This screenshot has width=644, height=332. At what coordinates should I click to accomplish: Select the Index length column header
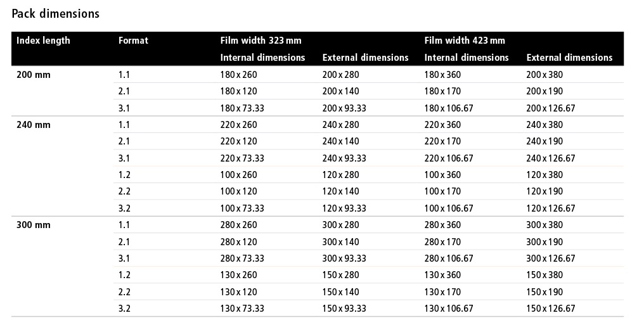43,41
